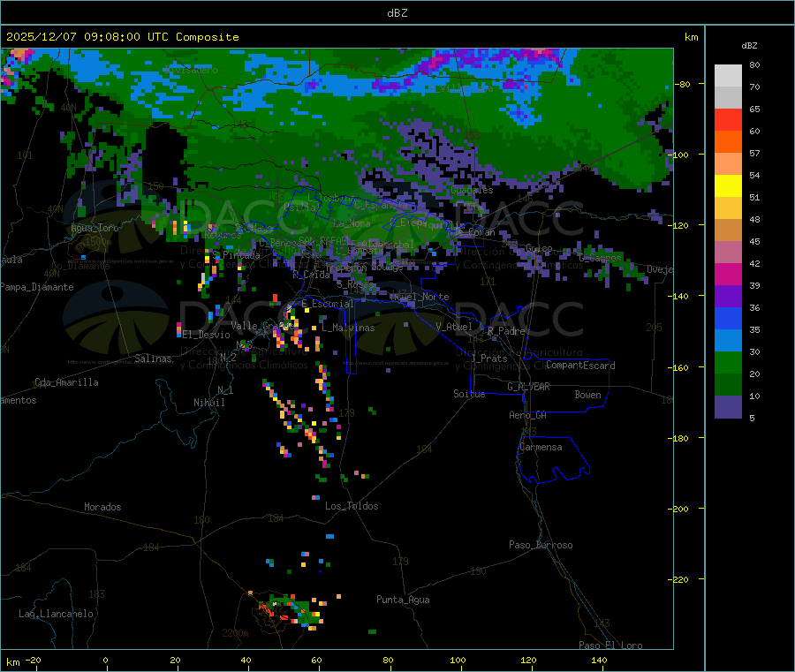The height and width of the screenshot is (672, 795).
Task: Click the 'El_Desvio' label
Action: pos(206,335)
